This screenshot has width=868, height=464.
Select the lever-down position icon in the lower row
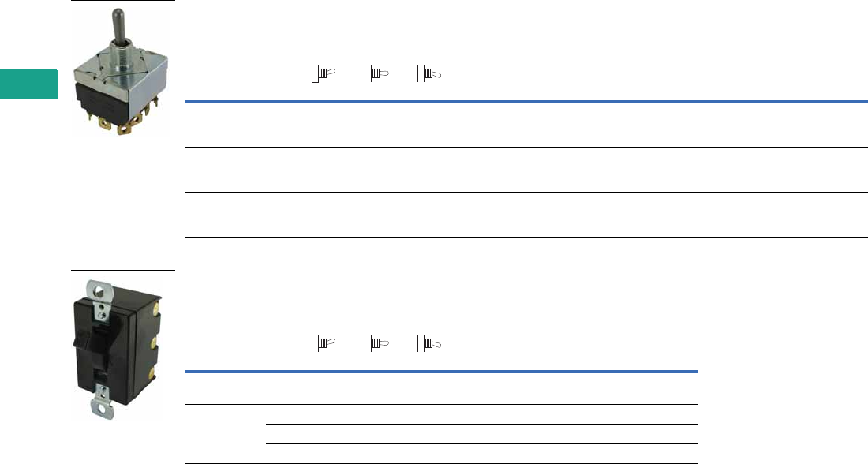(428, 342)
